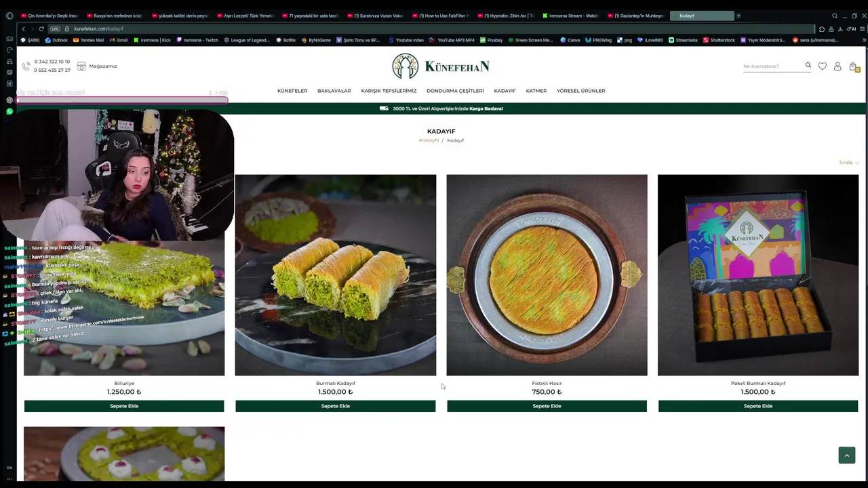
Task: Open KARIŞIK TEPSİLERİMİZ menu
Action: pyautogui.click(x=389, y=91)
